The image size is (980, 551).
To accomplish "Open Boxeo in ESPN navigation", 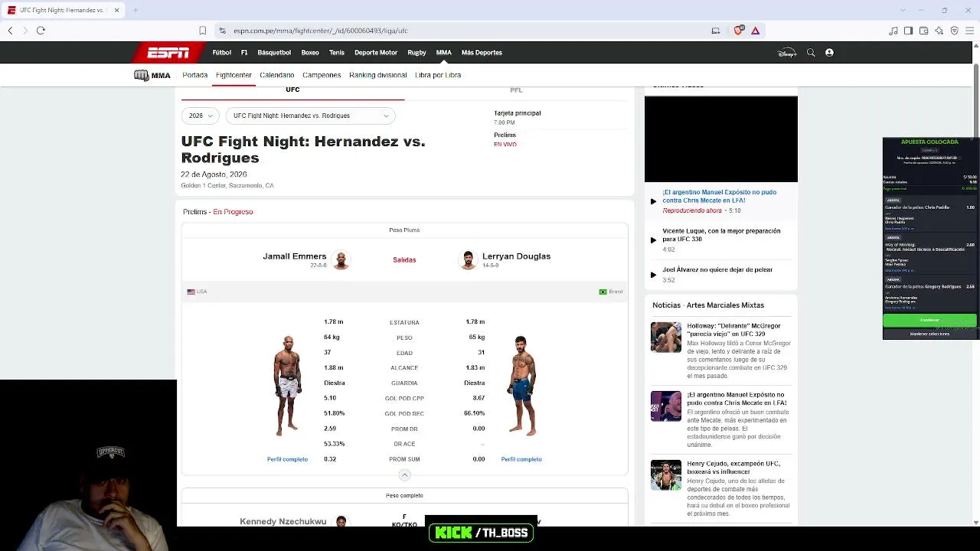I will (x=310, y=53).
